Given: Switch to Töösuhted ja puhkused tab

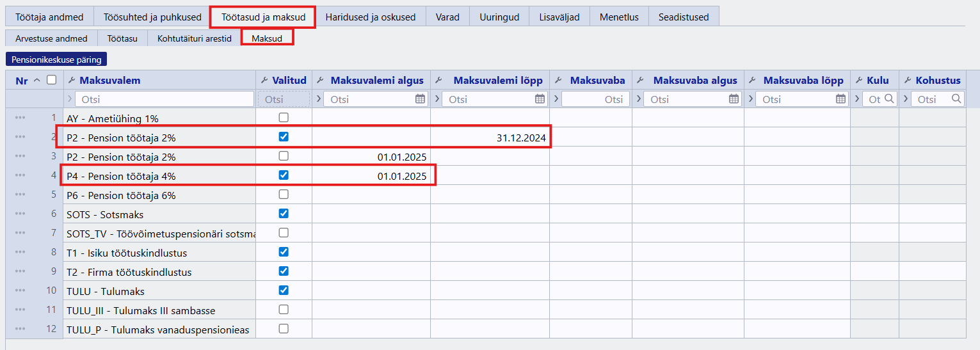Looking at the screenshot, I should click(152, 17).
